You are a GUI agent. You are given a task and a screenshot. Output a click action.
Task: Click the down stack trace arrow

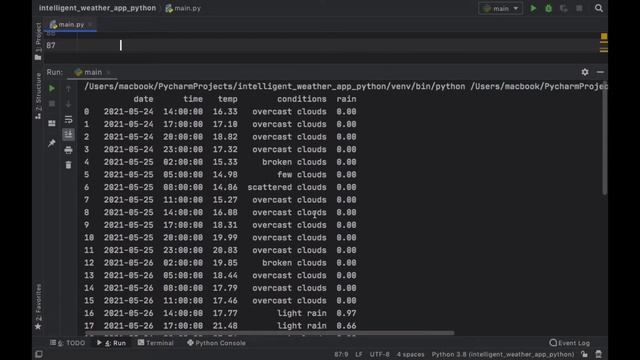[68, 104]
